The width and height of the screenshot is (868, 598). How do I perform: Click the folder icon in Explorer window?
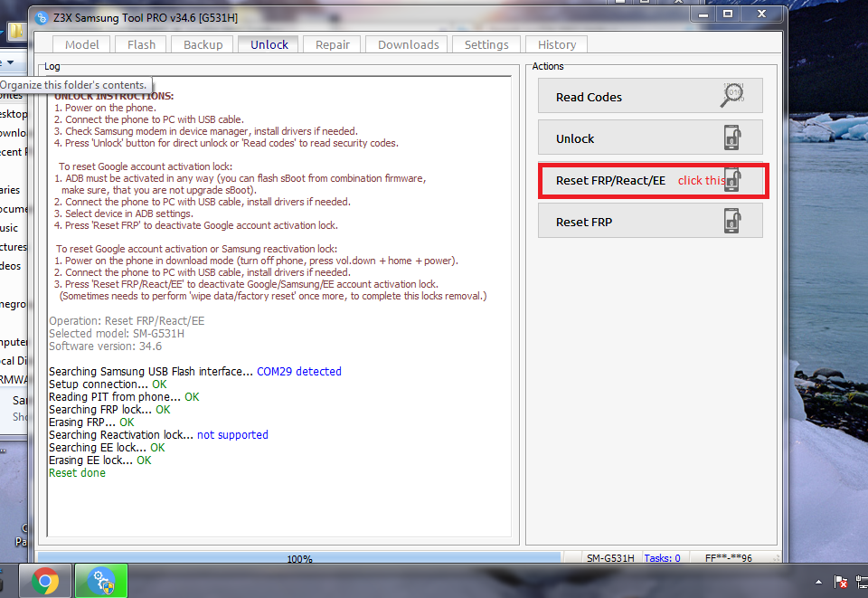[16, 31]
